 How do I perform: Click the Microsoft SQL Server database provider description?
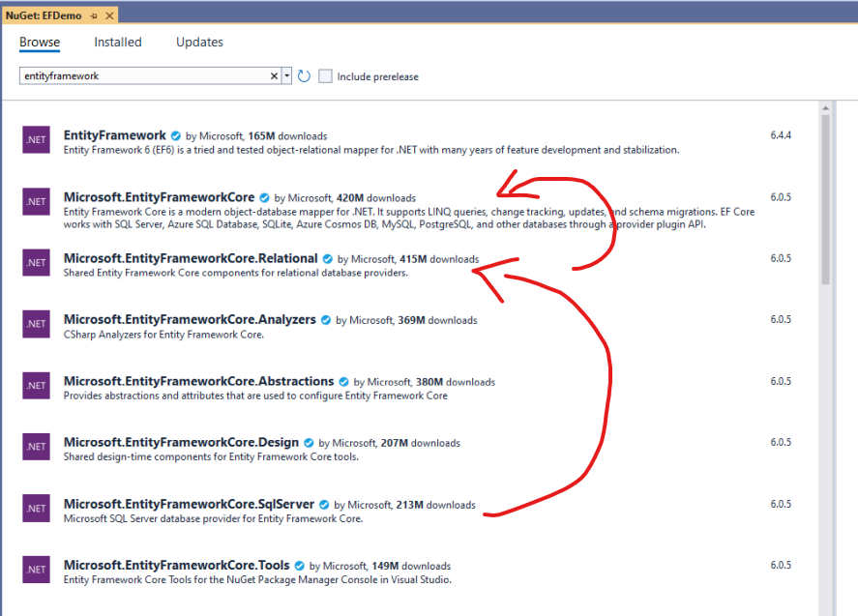[214, 518]
